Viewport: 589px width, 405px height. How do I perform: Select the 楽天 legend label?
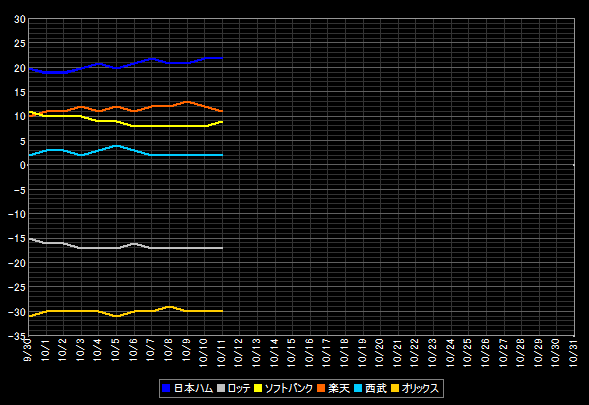(x=339, y=388)
